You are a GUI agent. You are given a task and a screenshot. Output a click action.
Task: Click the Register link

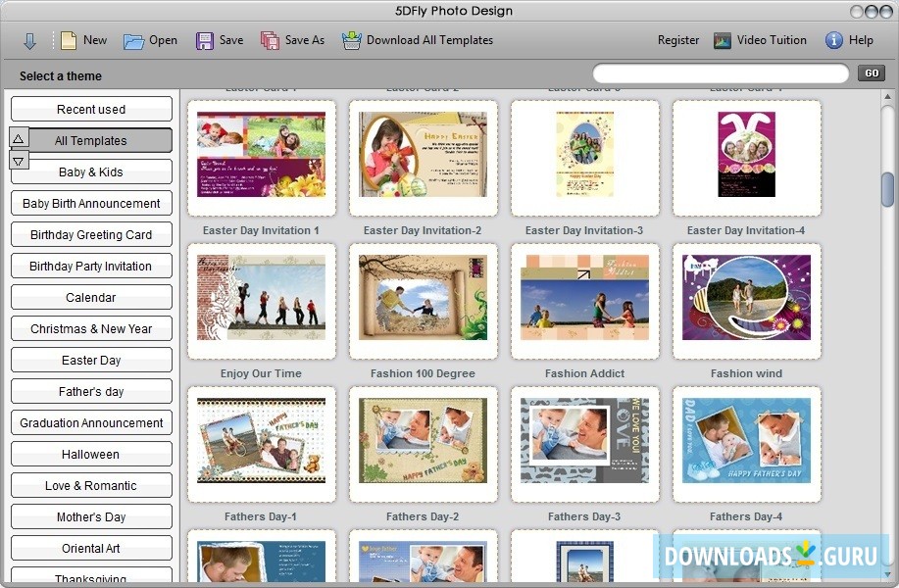click(678, 40)
